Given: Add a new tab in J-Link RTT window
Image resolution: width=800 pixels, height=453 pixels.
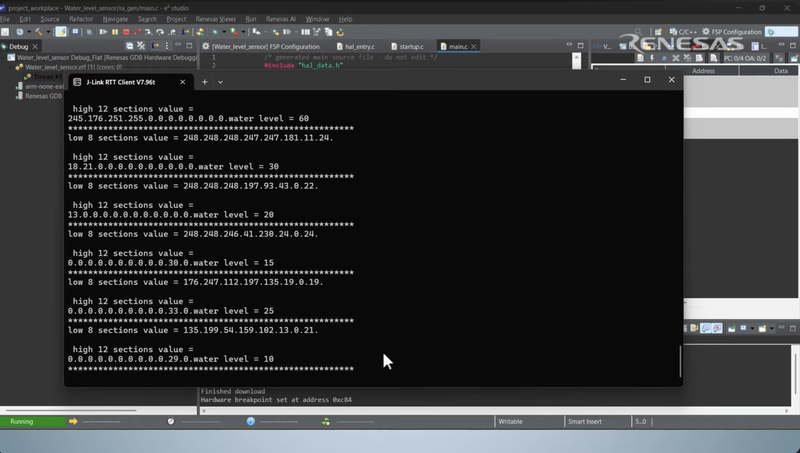Looking at the screenshot, I should 205,82.
